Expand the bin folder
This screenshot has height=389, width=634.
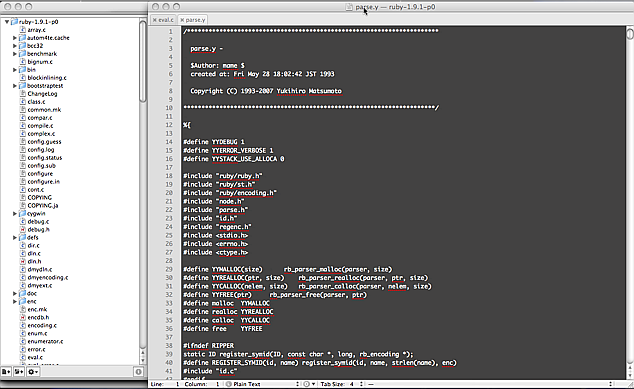pyautogui.click(x=15, y=70)
